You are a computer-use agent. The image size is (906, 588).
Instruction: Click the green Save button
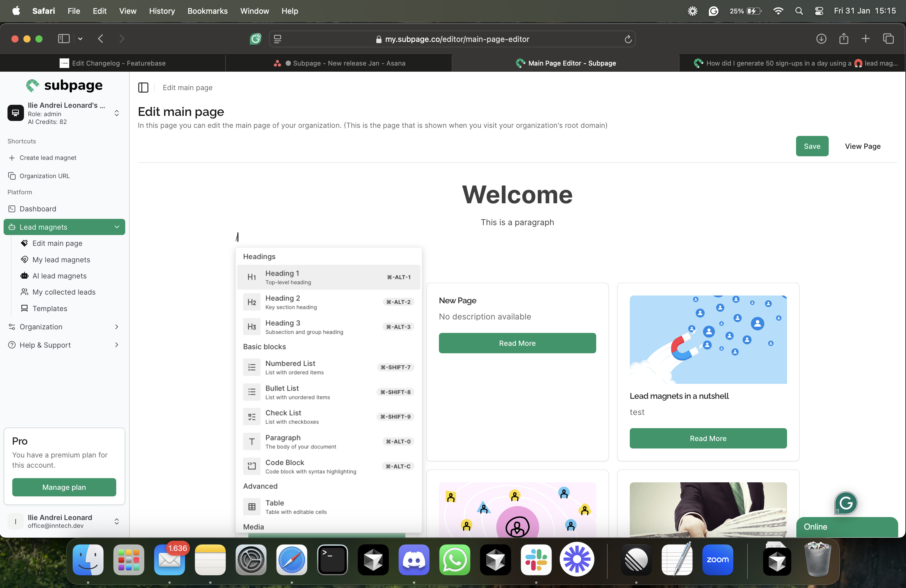pyautogui.click(x=812, y=146)
